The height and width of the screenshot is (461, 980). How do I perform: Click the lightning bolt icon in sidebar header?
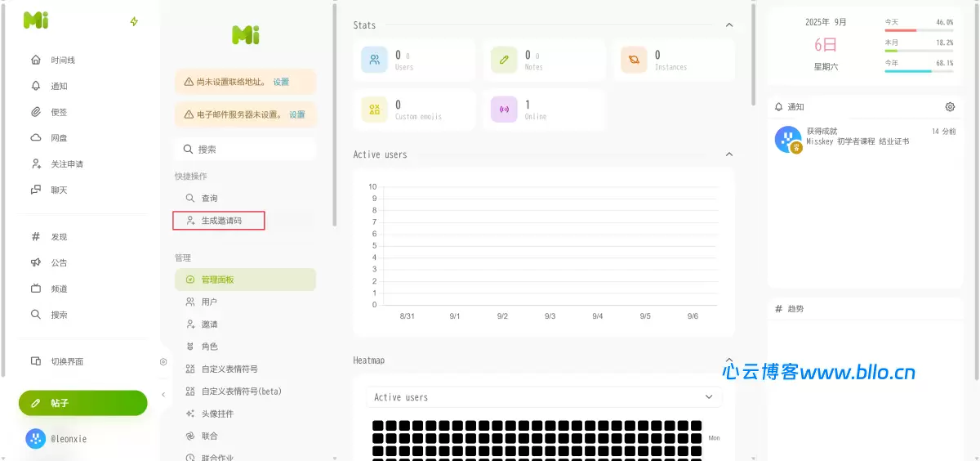134,21
